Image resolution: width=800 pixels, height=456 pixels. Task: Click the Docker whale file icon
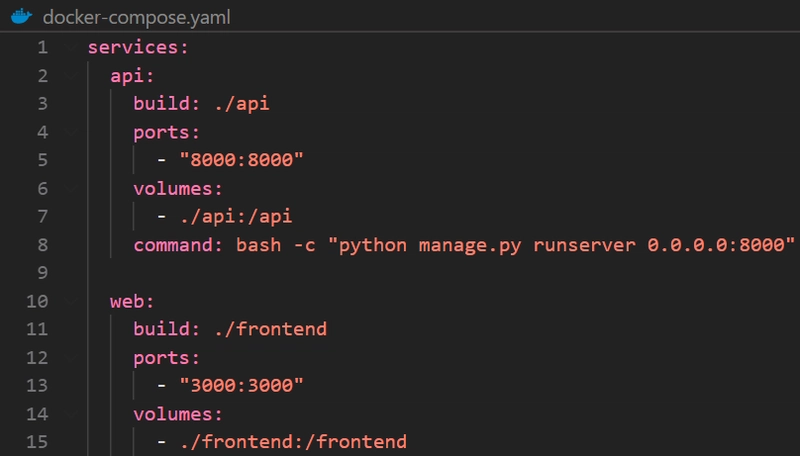(21, 16)
